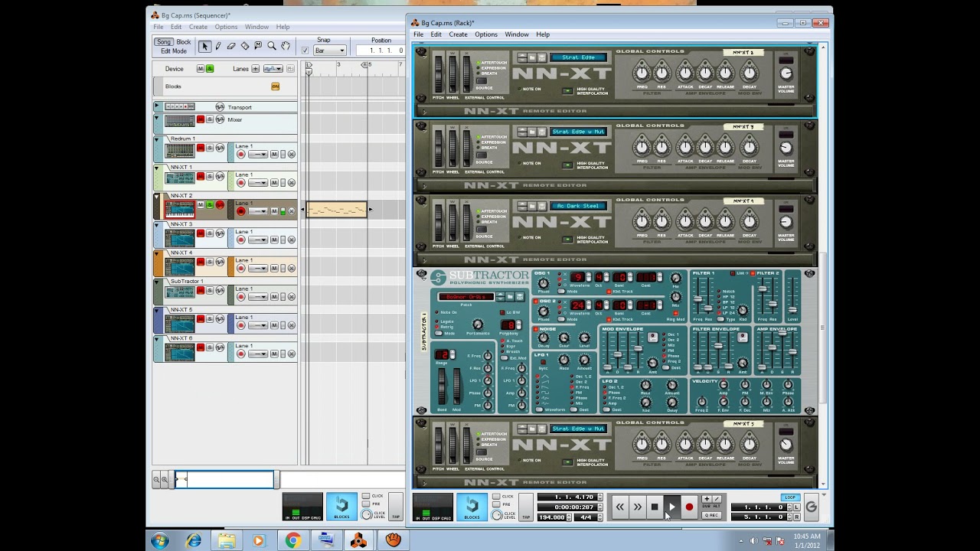This screenshot has width=980, height=551.
Task: Open the Sequencer window Window menu
Action: (x=256, y=27)
